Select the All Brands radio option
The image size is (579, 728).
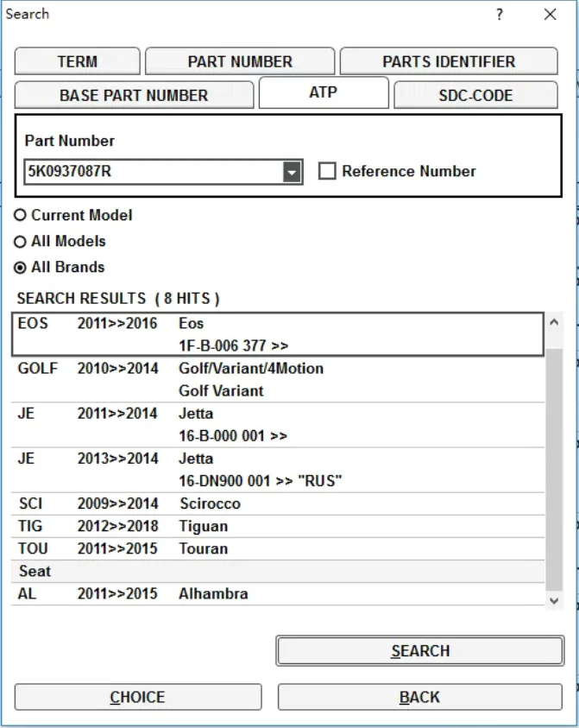click(x=21, y=267)
